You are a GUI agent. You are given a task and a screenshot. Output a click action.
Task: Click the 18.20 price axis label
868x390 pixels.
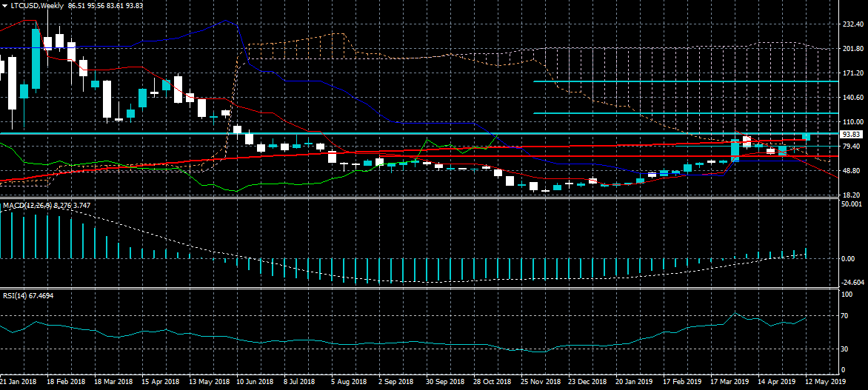click(854, 195)
